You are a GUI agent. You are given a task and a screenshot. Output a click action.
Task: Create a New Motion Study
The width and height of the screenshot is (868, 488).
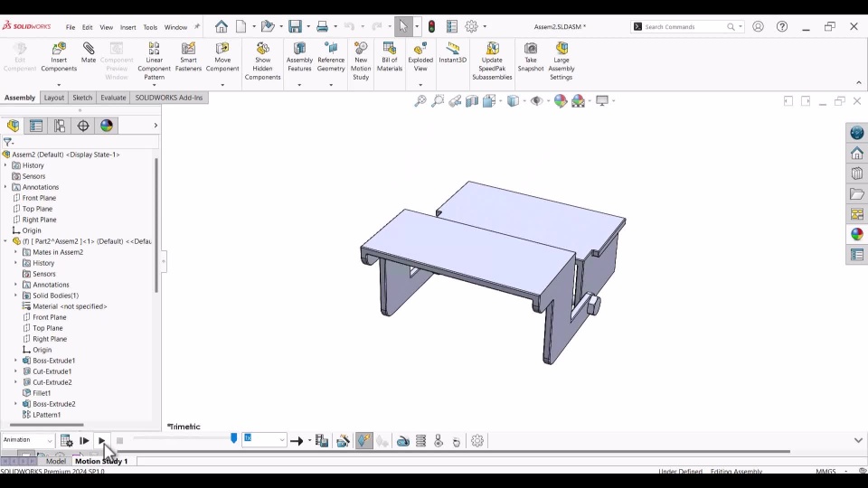[x=361, y=61]
